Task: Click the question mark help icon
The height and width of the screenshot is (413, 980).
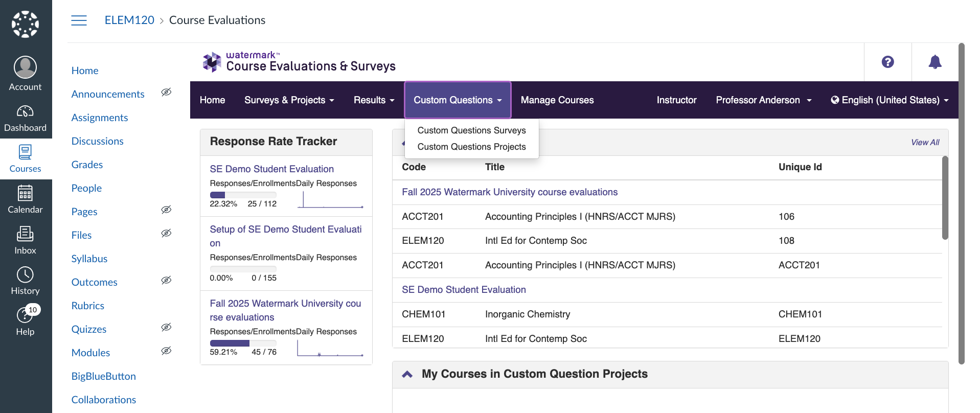Action: 887,62
